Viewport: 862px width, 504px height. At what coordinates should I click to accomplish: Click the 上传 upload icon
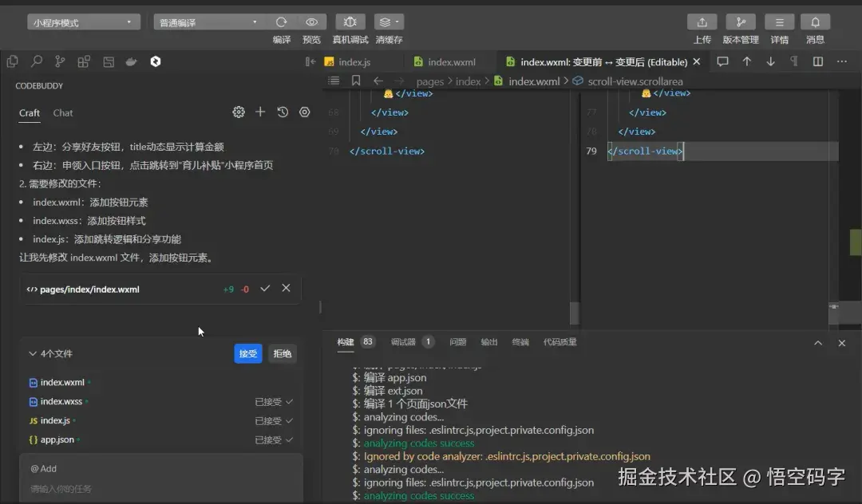click(702, 22)
